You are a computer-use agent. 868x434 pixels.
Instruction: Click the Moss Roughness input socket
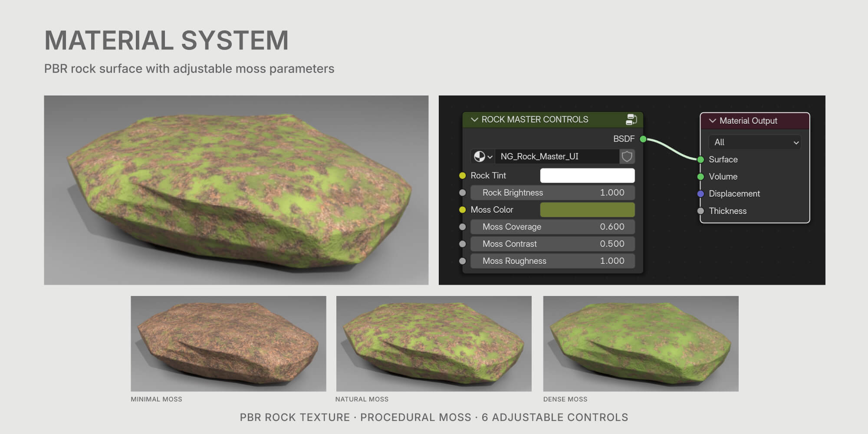click(463, 261)
